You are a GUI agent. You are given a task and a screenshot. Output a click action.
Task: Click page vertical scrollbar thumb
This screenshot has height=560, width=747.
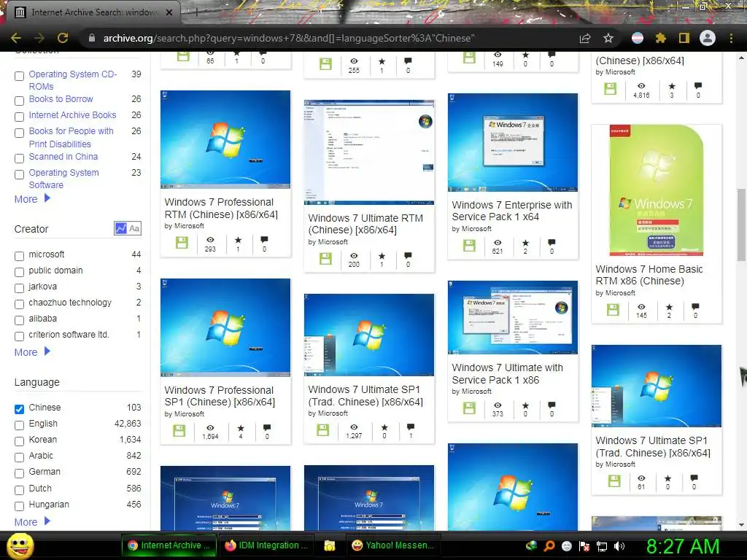point(741,225)
